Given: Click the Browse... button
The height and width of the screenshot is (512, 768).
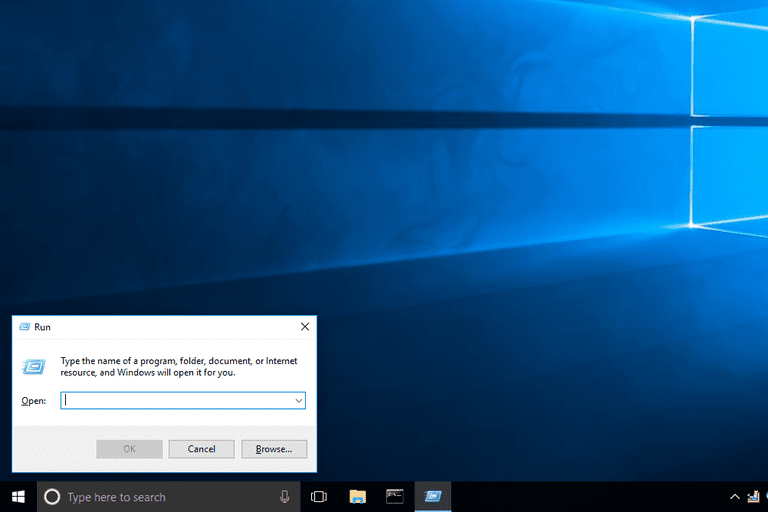Looking at the screenshot, I should click(x=274, y=449).
